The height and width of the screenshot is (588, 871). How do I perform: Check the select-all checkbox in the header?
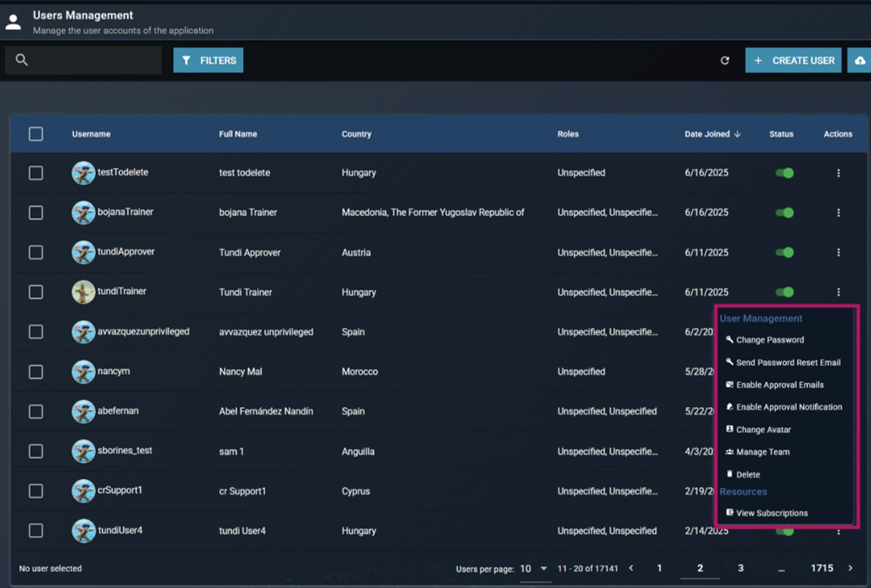[x=36, y=133]
